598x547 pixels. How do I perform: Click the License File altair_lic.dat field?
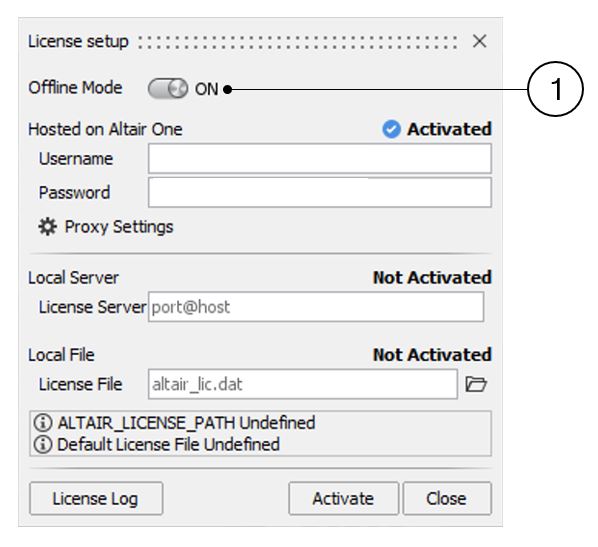tap(303, 384)
